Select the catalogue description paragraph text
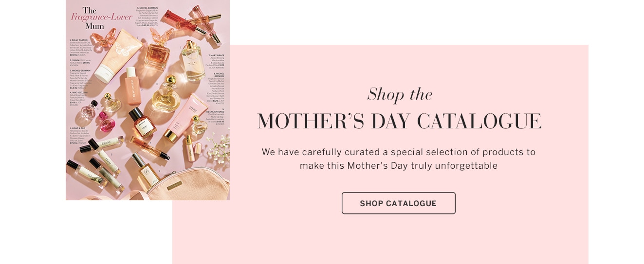 tap(399, 159)
